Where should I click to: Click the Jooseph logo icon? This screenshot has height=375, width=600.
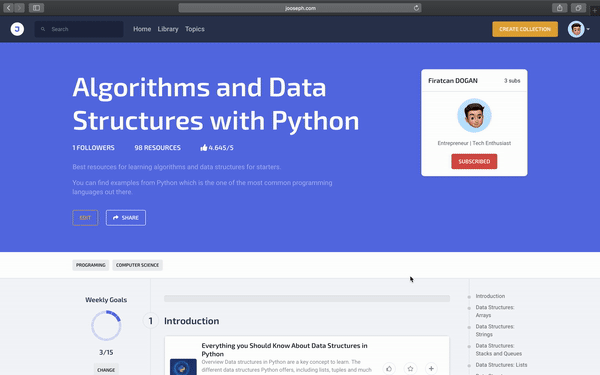pyautogui.click(x=17, y=29)
